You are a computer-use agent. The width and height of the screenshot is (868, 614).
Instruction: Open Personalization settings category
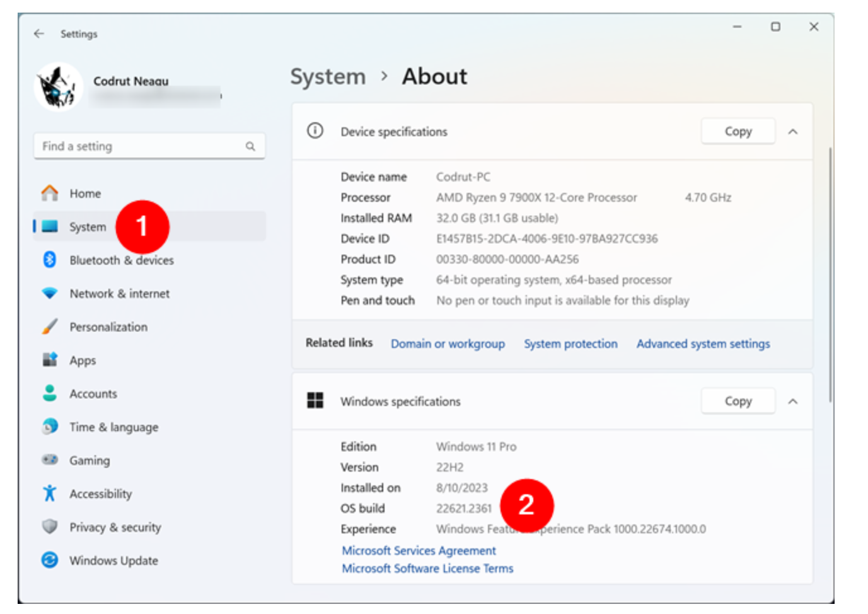[x=149, y=327]
